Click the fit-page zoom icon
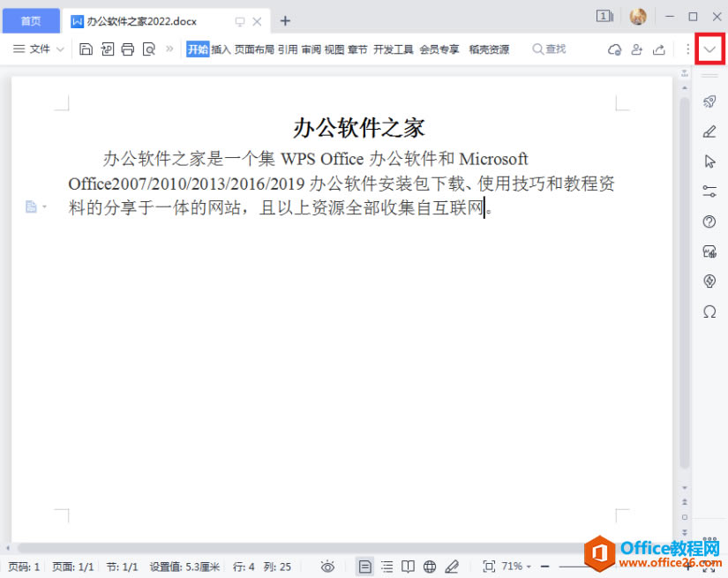This screenshot has height=578, width=728. (489, 567)
